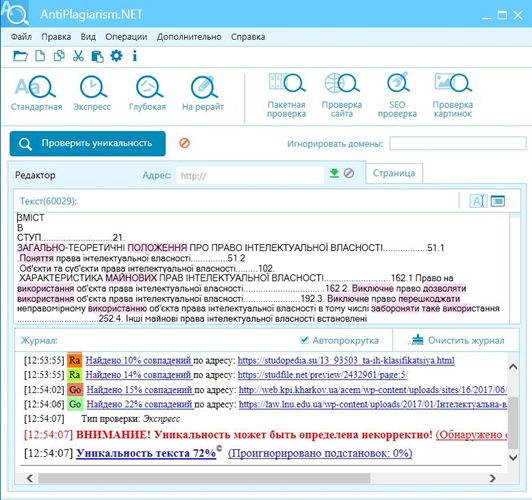Click red stop check icon
This screenshot has width=532, height=500.
coord(185,143)
